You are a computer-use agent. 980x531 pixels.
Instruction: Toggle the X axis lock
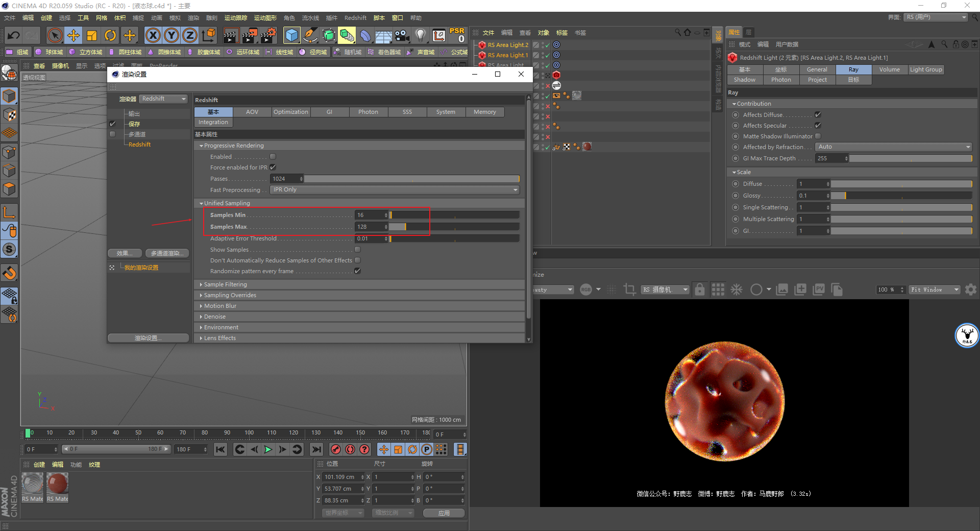153,35
